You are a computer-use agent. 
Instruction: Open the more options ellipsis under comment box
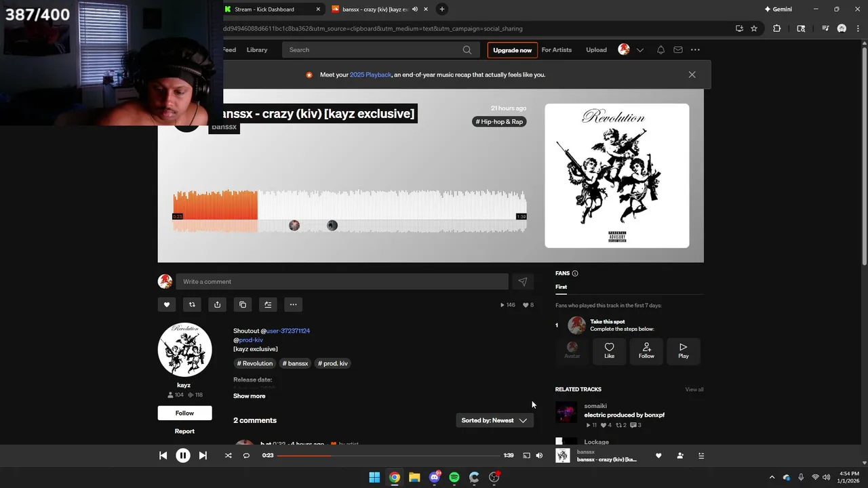(x=293, y=304)
